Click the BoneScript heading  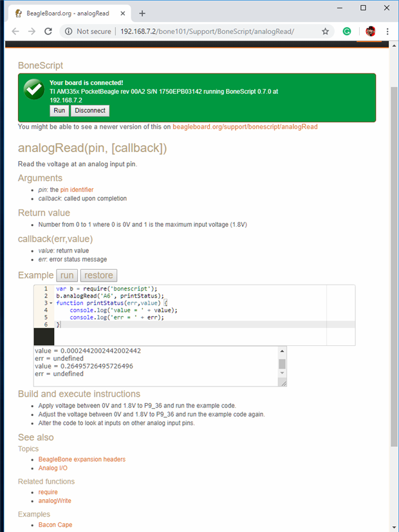(41, 66)
